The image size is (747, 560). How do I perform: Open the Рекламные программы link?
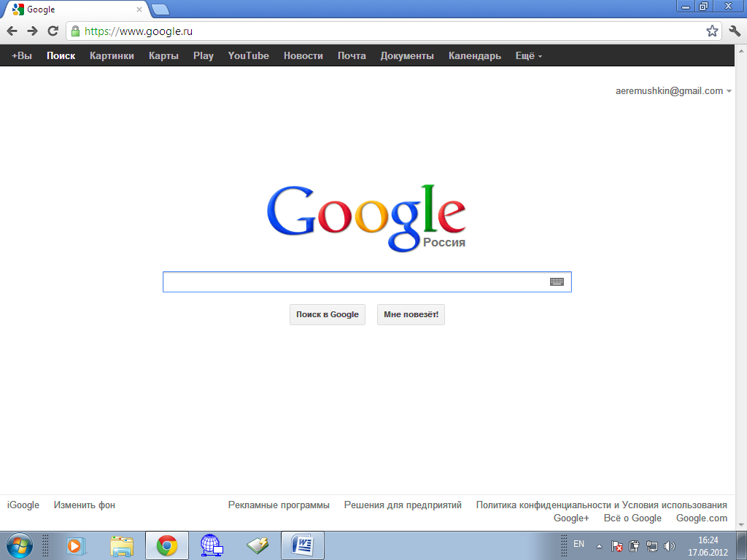click(279, 505)
